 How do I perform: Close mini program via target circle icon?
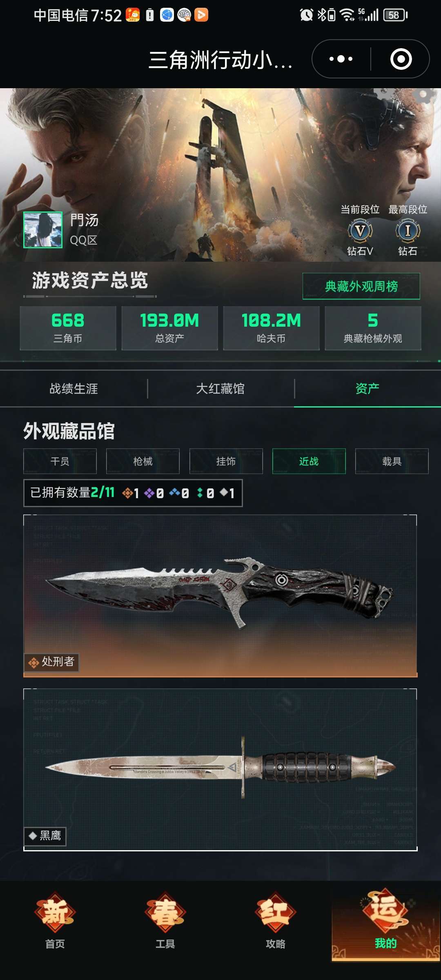[401, 59]
